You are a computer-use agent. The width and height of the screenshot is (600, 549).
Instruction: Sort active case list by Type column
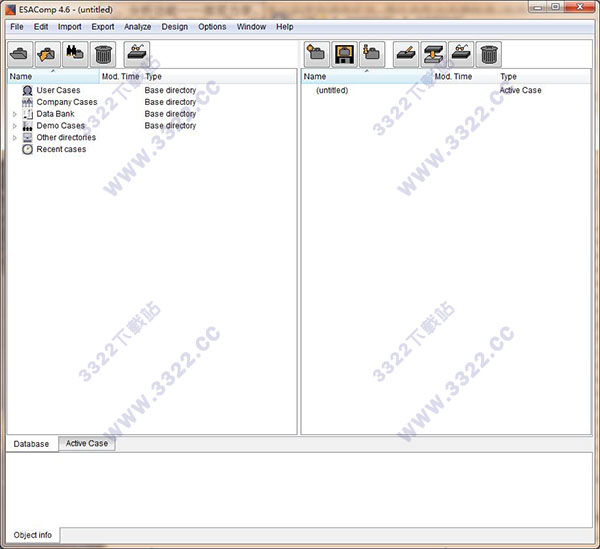pos(544,77)
